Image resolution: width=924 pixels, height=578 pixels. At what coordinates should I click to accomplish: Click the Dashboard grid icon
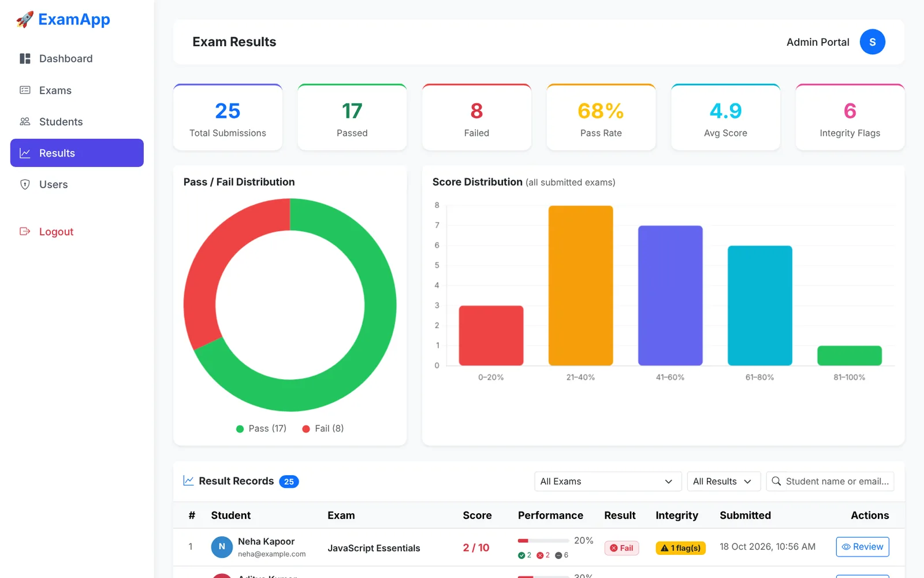pyautogui.click(x=25, y=58)
